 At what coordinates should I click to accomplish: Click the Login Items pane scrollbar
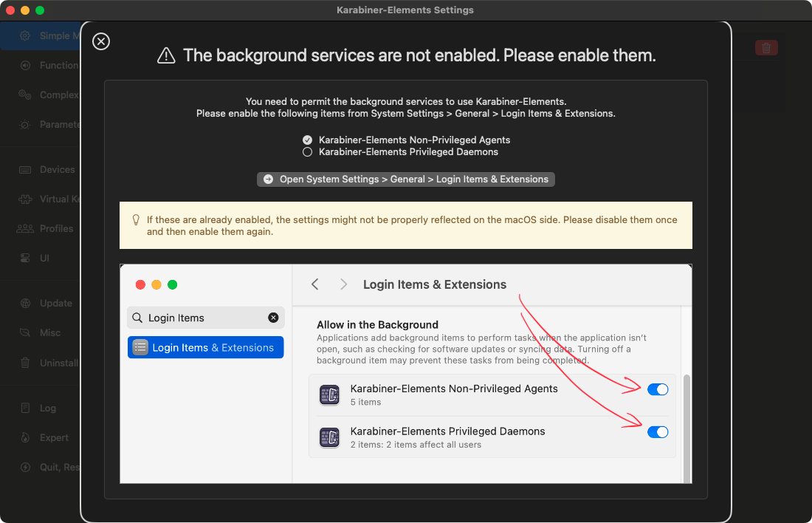(x=687, y=428)
